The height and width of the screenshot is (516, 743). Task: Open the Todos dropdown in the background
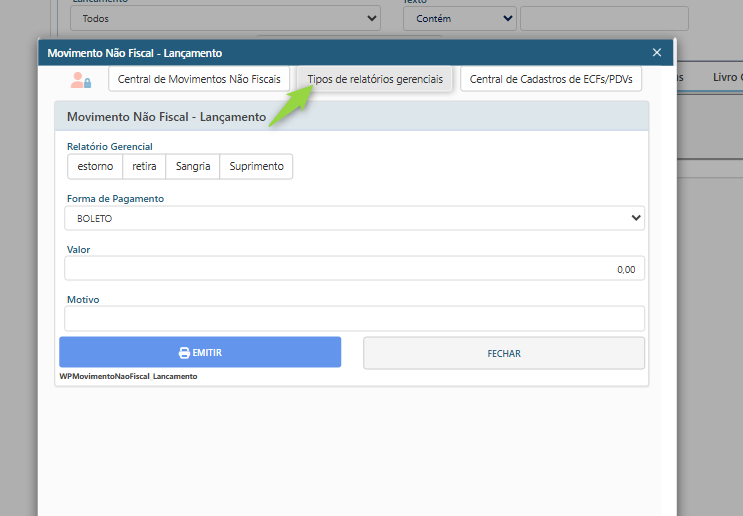(x=225, y=18)
